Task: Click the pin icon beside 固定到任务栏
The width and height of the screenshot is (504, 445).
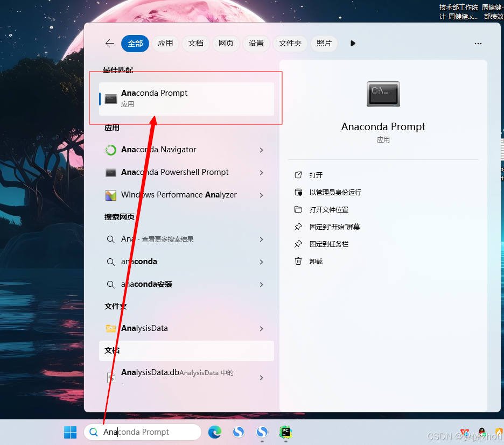Action: (x=298, y=244)
